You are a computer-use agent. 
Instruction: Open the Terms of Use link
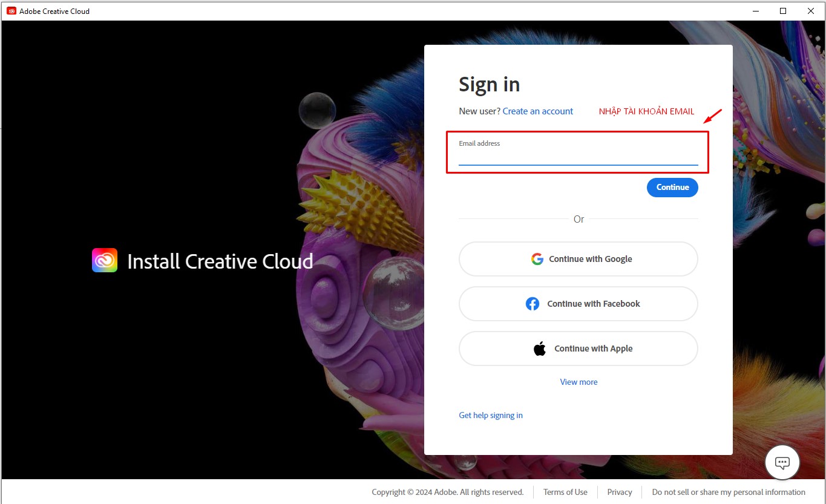point(565,492)
